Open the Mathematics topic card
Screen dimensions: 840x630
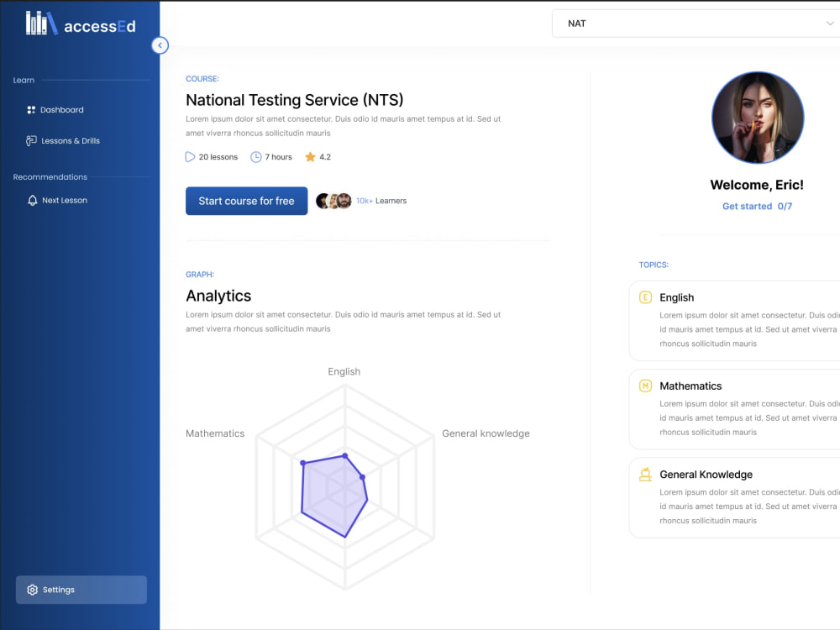click(x=734, y=409)
